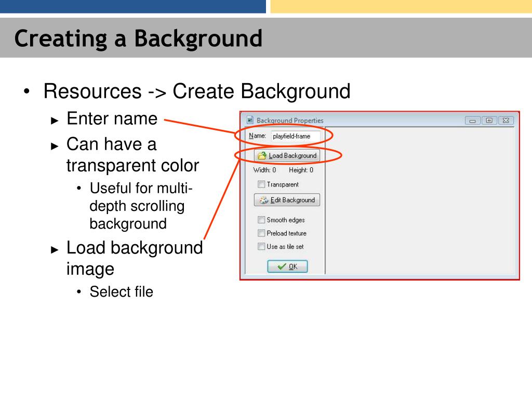This screenshot has width=532, height=399.
Task: Click the Resources -> Create Background bullet
Action: tap(197, 91)
